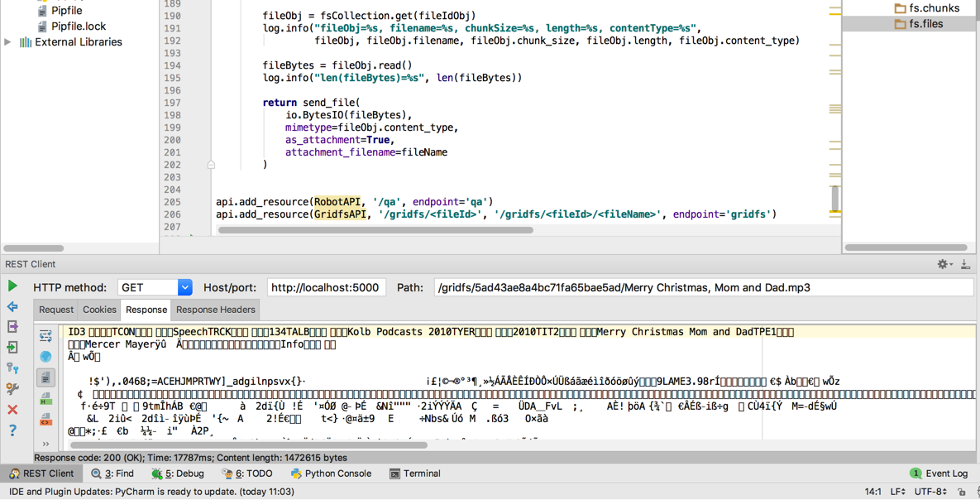The width and height of the screenshot is (980, 500).
Task: Click the RobotAPI highlighted identifier on line 205
Action: pyautogui.click(x=337, y=201)
